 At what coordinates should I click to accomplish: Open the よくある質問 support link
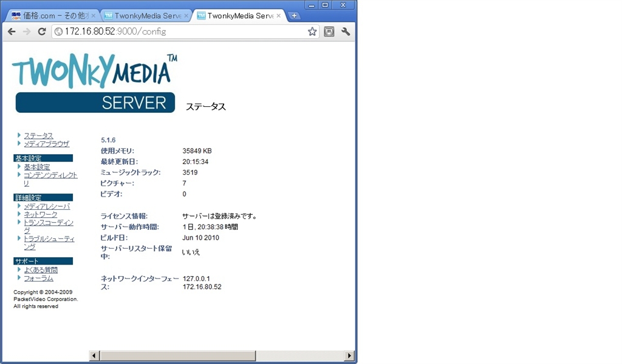coord(41,270)
